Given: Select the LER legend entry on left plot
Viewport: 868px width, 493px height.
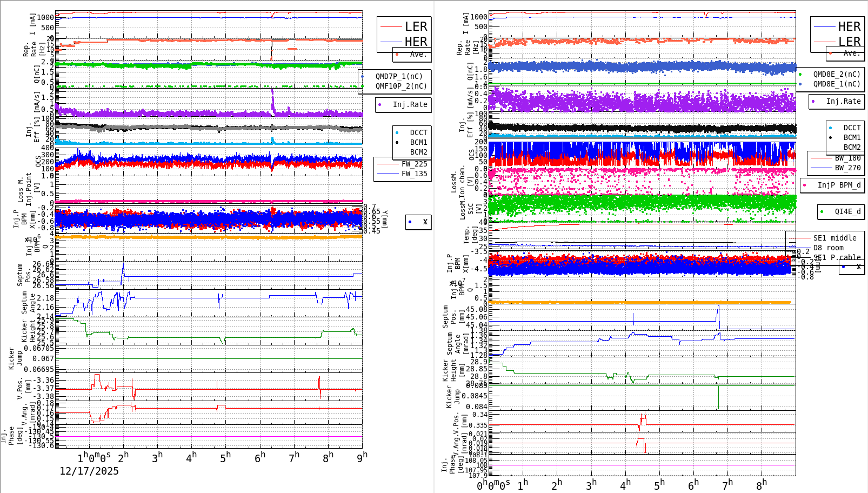Looking at the screenshot, I should pos(415,26).
